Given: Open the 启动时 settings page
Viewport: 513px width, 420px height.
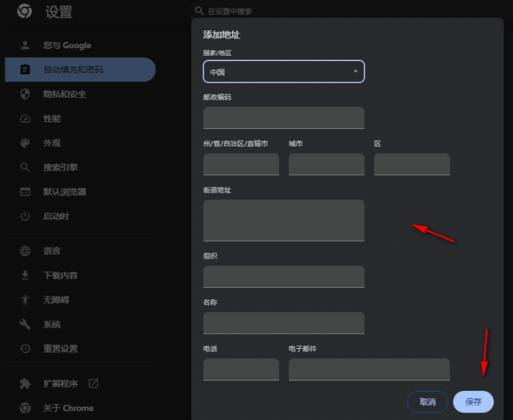Looking at the screenshot, I should (80, 216).
